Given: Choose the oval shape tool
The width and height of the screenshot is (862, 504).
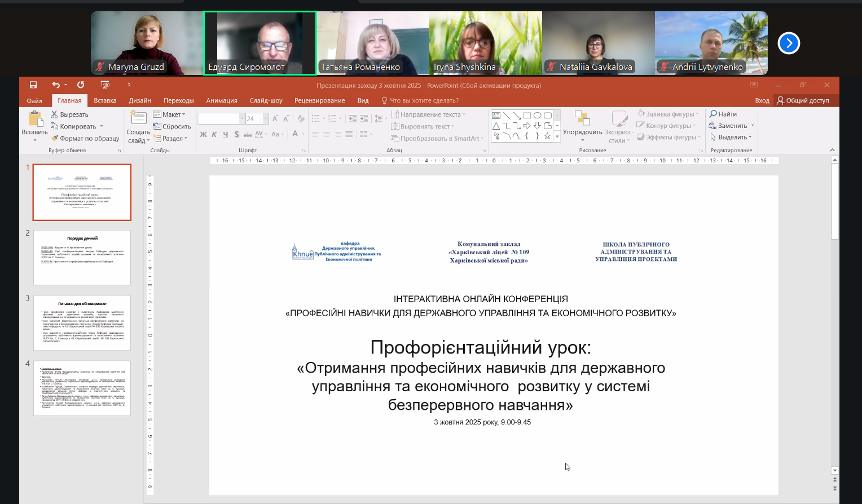Looking at the screenshot, I should pos(537,115).
